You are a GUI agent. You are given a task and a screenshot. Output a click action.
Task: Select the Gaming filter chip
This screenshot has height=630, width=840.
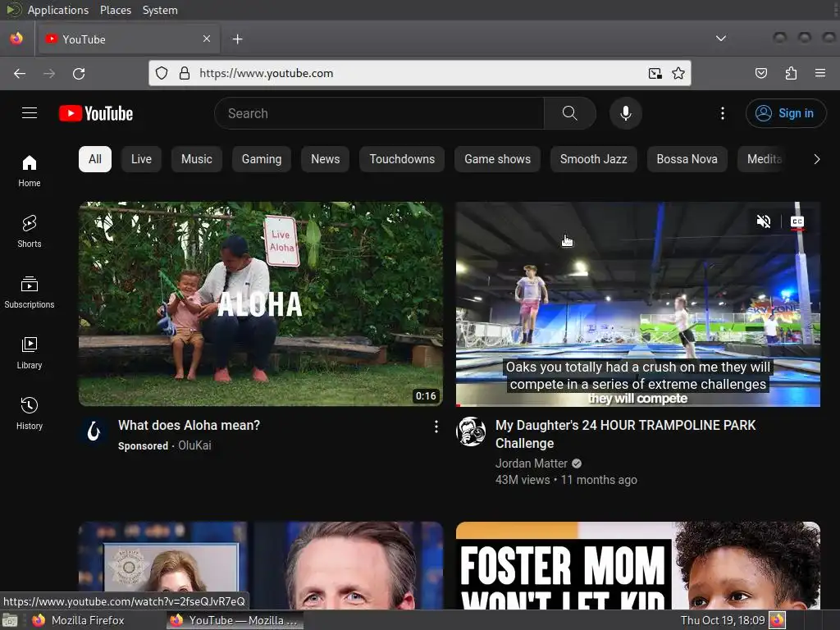tap(262, 159)
